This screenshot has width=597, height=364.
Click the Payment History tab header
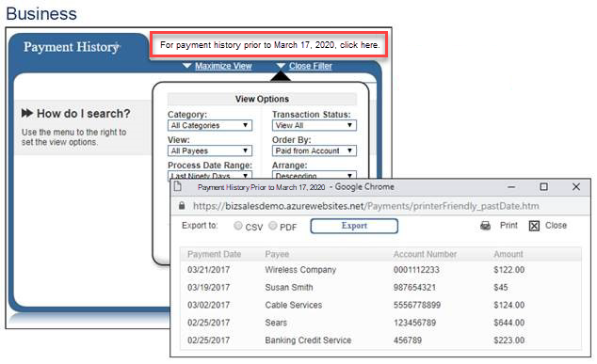coord(72,47)
